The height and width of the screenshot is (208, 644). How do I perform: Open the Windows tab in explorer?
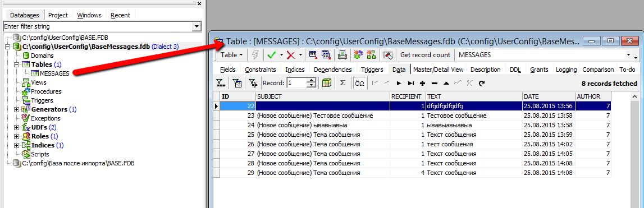[89, 15]
